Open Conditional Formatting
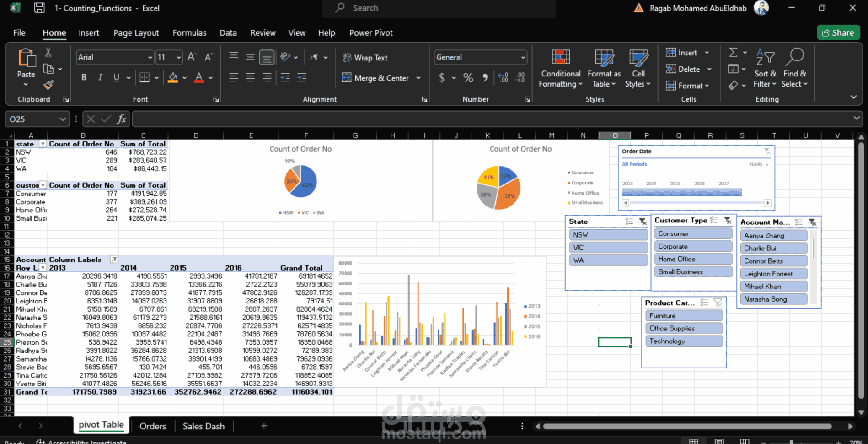The height and width of the screenshot is (444, 868). point(561,68)
